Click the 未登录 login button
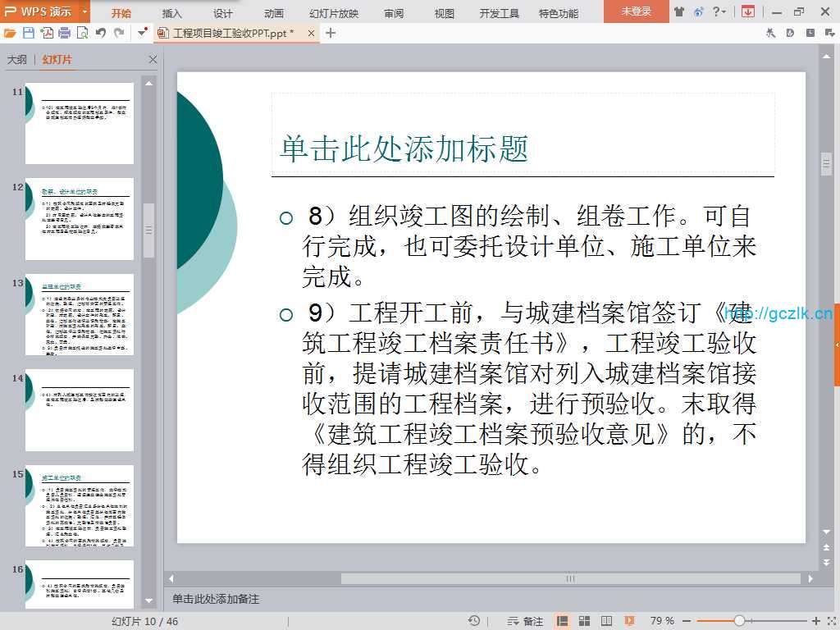The image size is (840, 630). pyautogui.click(x=636, y=11)
